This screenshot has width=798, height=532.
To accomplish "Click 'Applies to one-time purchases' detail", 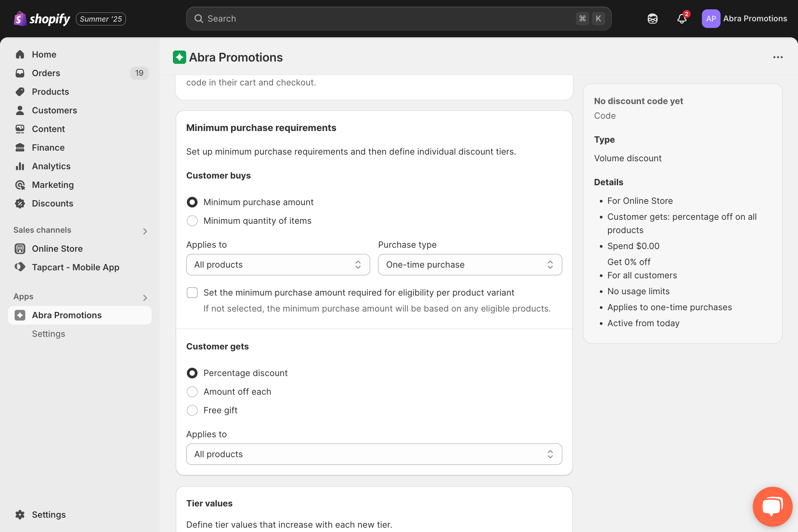I will tap(669, 307).
